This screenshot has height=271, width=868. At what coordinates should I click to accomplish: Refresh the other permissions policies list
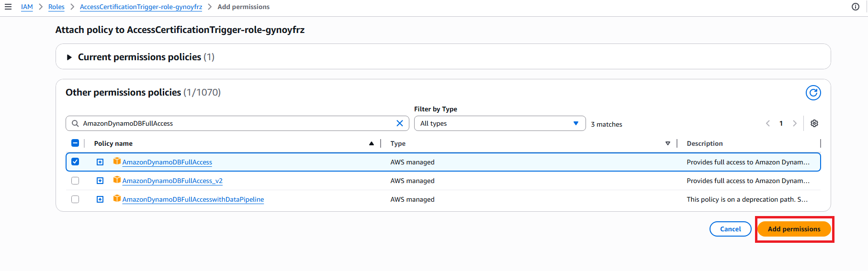pos(813,93)
